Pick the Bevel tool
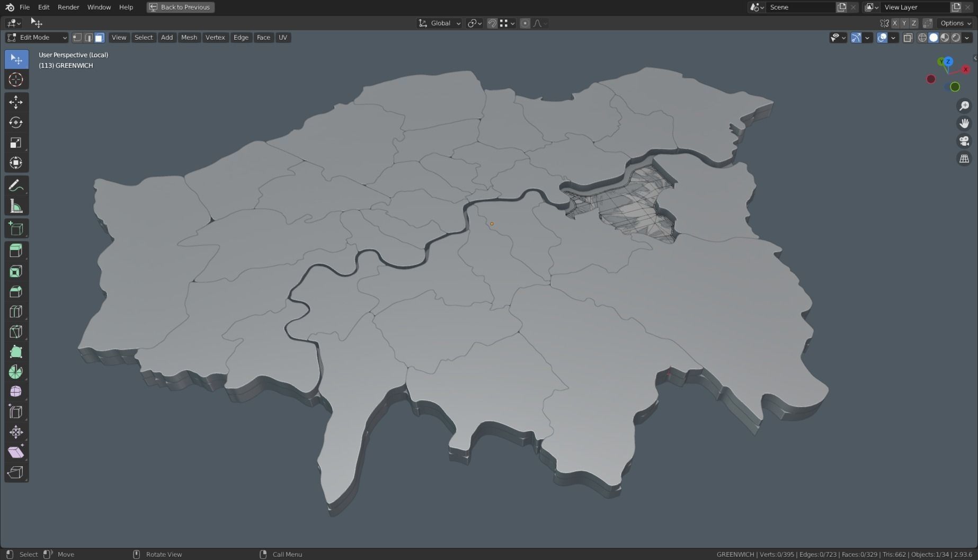 coord(16,291)
